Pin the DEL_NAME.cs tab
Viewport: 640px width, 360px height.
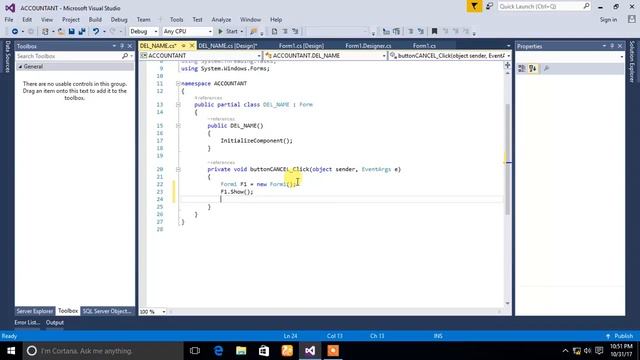click(184, 46)
